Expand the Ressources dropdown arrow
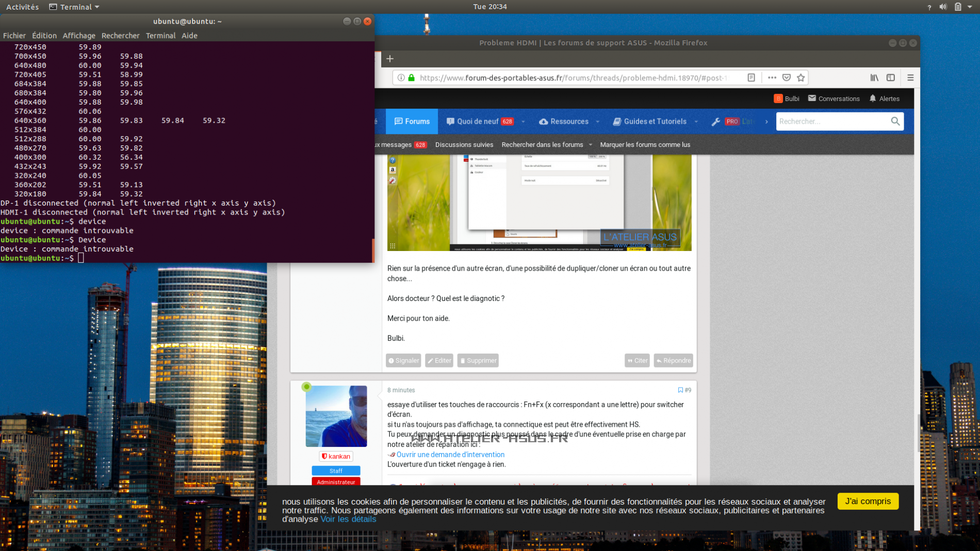 pyautogui.click(x=598, y=122)
